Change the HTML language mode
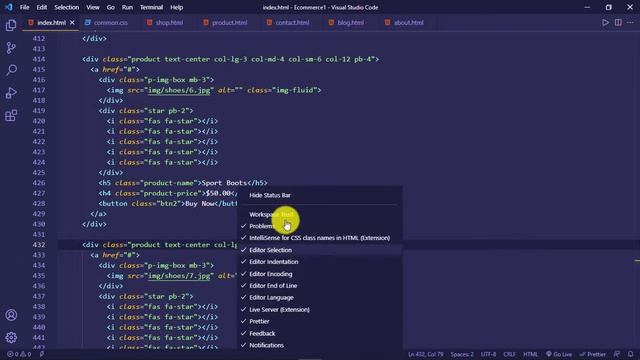 point(530,354)
